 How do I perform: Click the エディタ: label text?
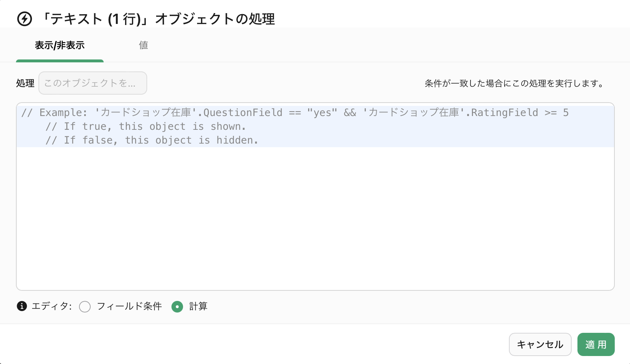[x=52, y=306]
